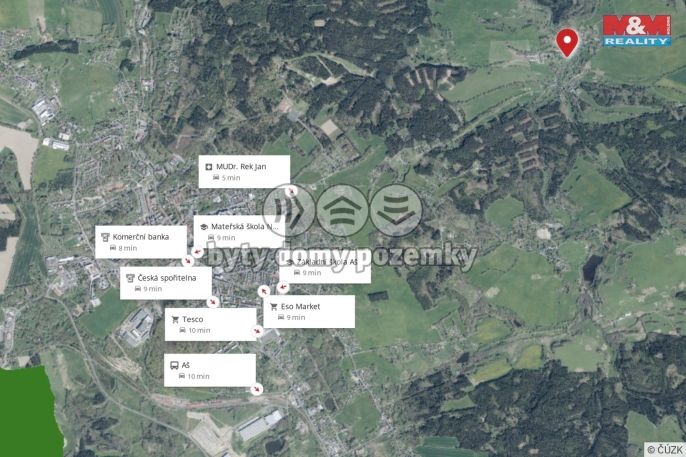This screenshot has width=686, height=457.
Task: Click the arrow marker beside Aš station
Action: pos(257,389)
